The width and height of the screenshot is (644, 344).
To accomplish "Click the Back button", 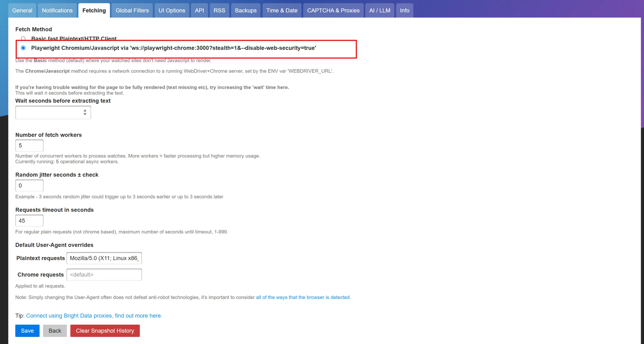I will point(55,331).
